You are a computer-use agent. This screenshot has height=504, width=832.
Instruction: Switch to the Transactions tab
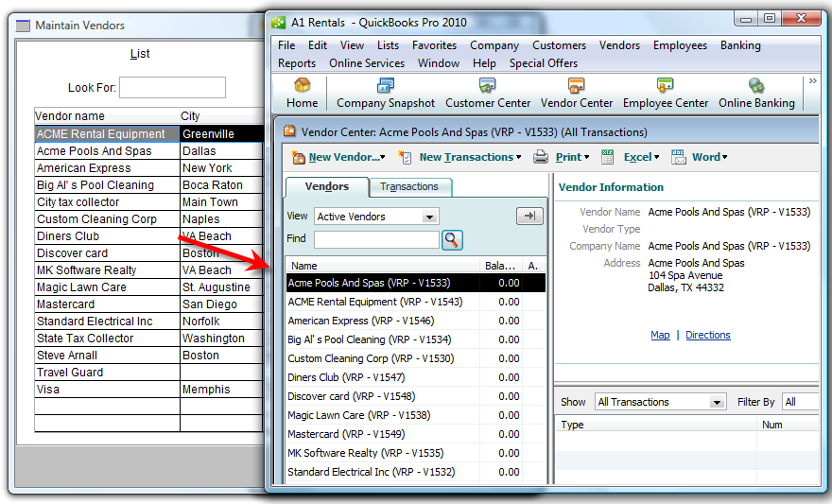[409, 186]
